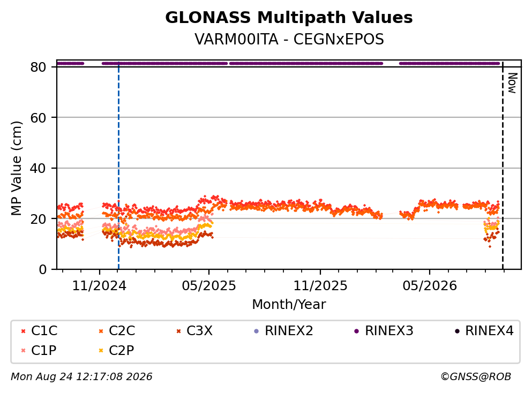Click the C3X legend marker

[x=178, y=331]
